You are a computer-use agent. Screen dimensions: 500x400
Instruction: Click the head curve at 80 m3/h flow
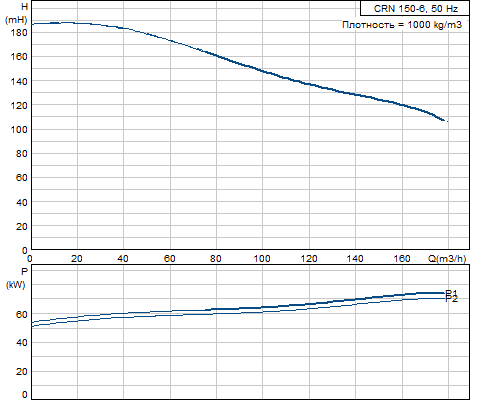click(x=217, y=55)
